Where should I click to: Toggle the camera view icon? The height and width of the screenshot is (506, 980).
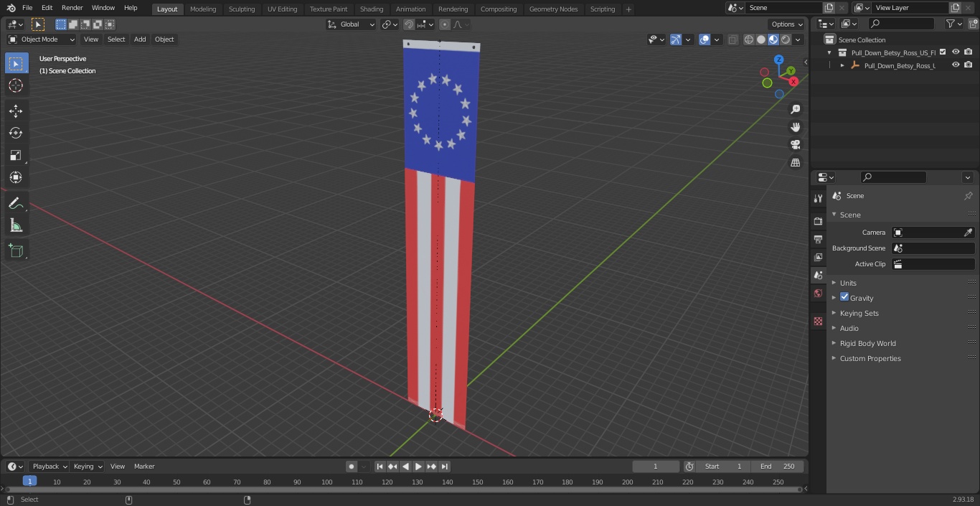click(795, 144)
